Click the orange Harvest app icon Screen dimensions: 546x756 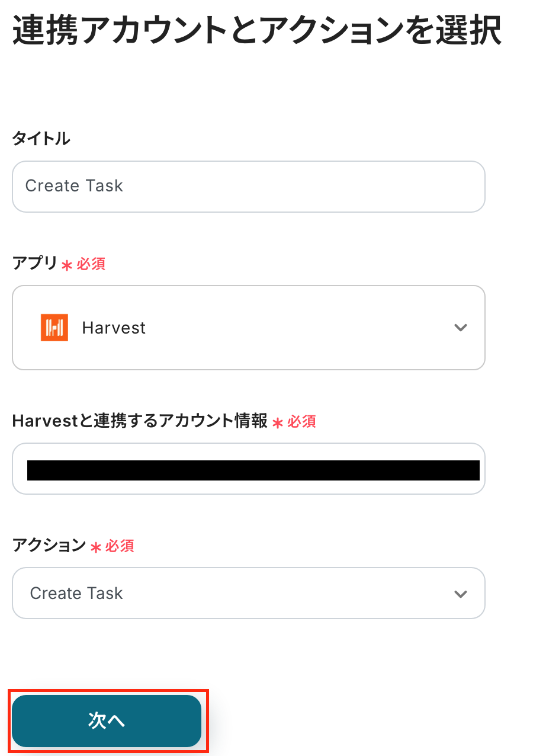[x=54, y=328]
